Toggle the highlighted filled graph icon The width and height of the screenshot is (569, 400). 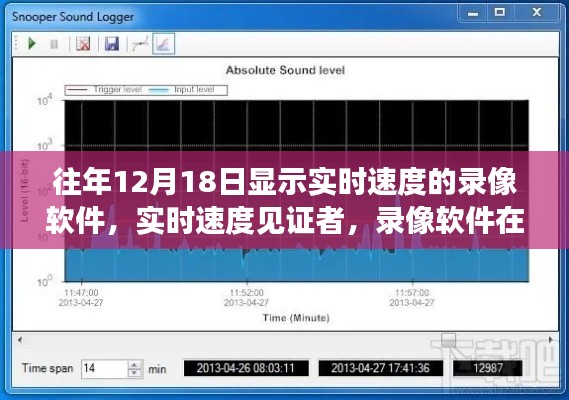tap(164, 44)
